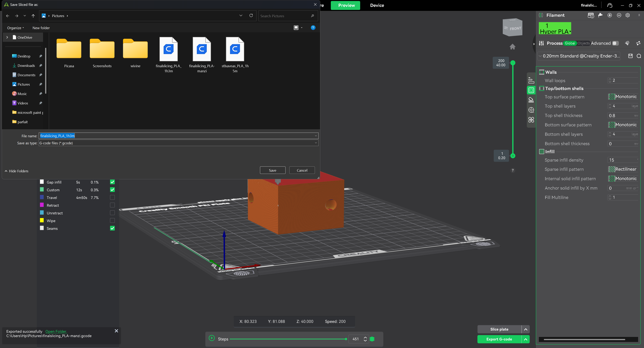The image size is (644, 348).
Task: Refresh the Pictures folder listing
Action: [x=251, y=15]
